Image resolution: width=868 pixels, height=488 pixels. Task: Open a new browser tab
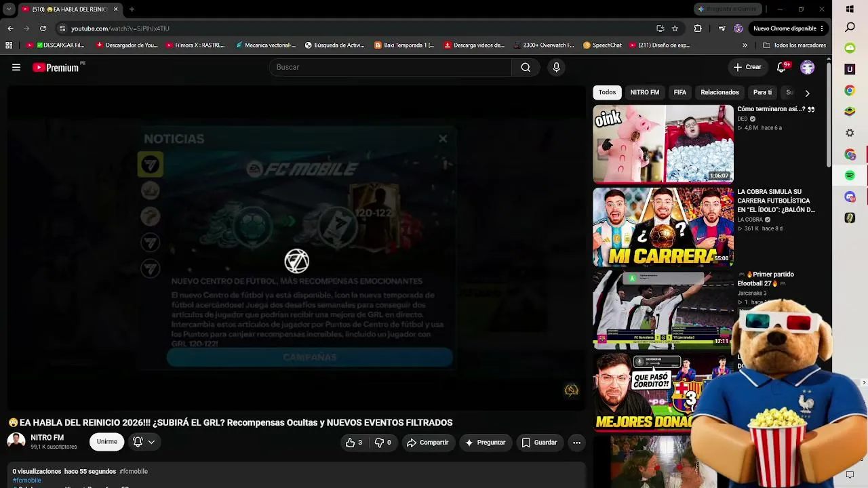point(132,9)
